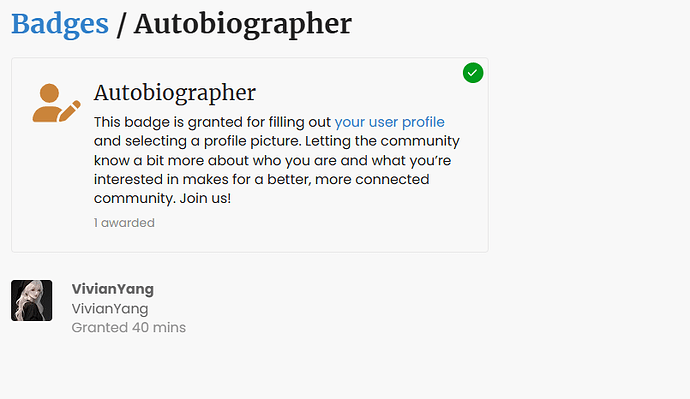This screenshot has width=690, height=399.
Task: Open the 'your user profile' link
Action: (x=389, y=122)
